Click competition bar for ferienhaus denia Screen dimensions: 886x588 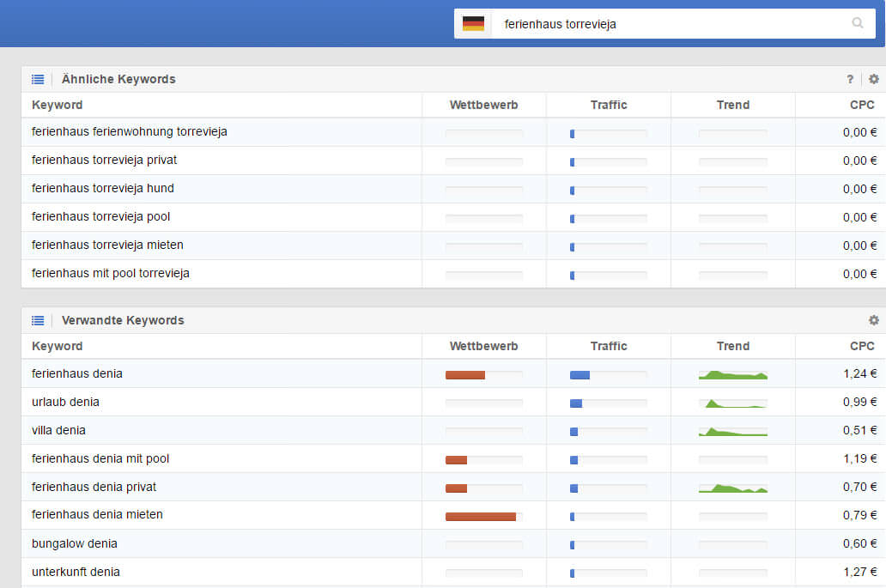click(483, 375)
